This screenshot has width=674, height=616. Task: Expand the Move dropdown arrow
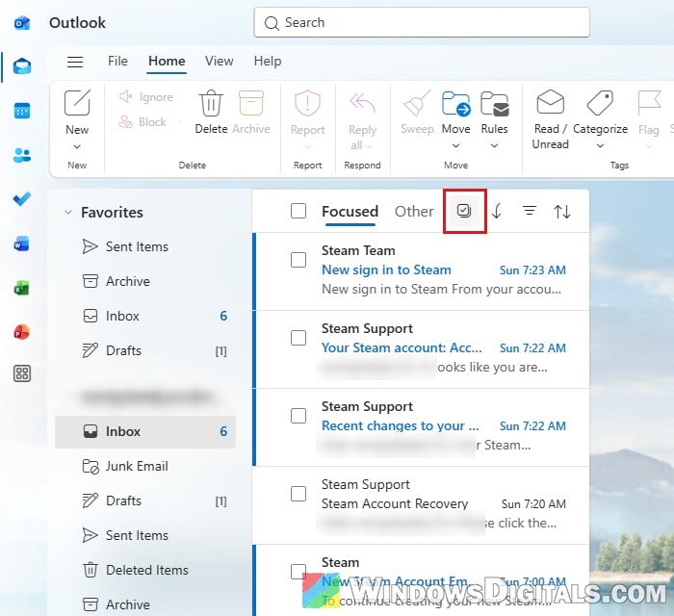(x=456, y=146)
